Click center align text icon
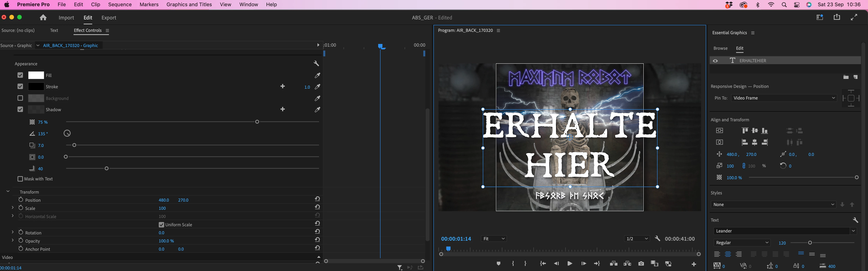The width and height of the screenshot is (868, 271). point(728,254)
